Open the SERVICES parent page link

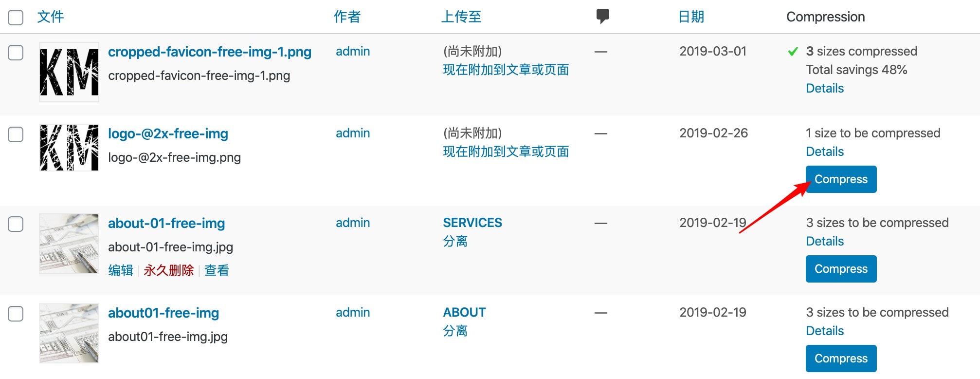point(472,223)
